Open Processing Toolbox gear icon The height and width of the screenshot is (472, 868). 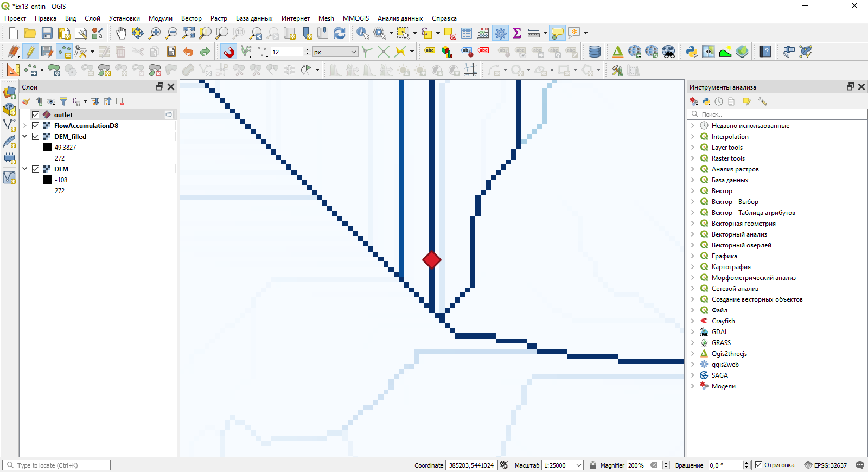(500, 33)
